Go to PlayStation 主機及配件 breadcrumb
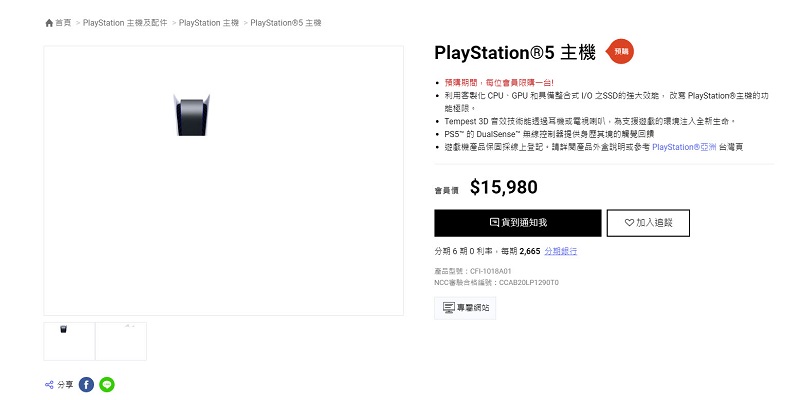The width and height of the screenshot is (800, 400). [125, 22]
